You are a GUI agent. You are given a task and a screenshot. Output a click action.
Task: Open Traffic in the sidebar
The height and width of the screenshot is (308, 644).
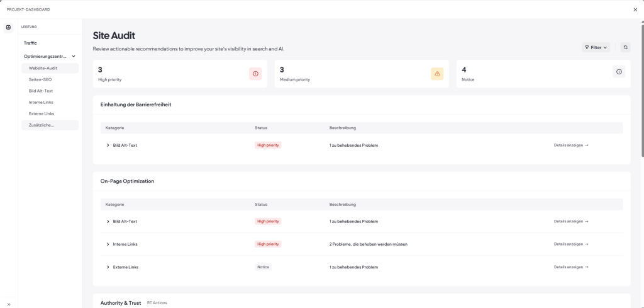point(30,43)
